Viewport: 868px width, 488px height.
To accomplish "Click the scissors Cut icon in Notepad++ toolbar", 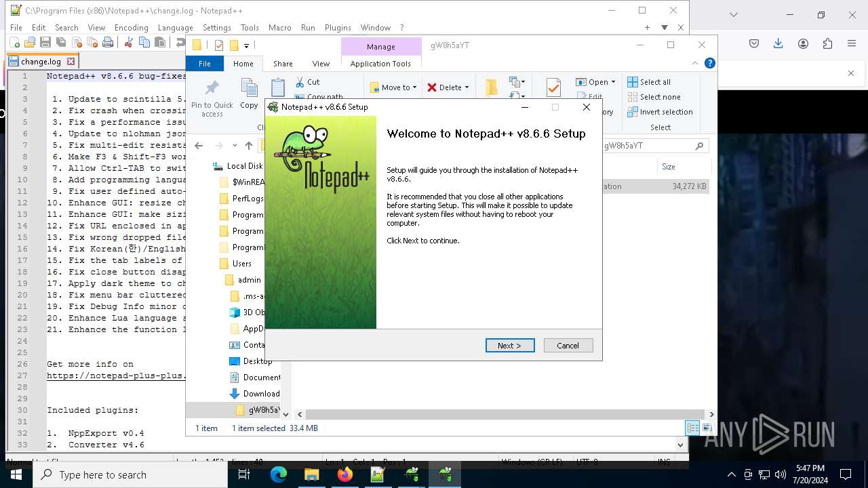I will 128,42.
